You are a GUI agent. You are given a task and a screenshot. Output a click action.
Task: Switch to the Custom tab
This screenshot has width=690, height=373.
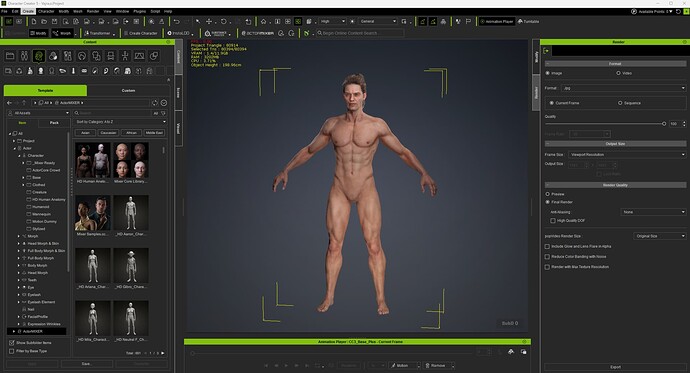click(128, 91)
